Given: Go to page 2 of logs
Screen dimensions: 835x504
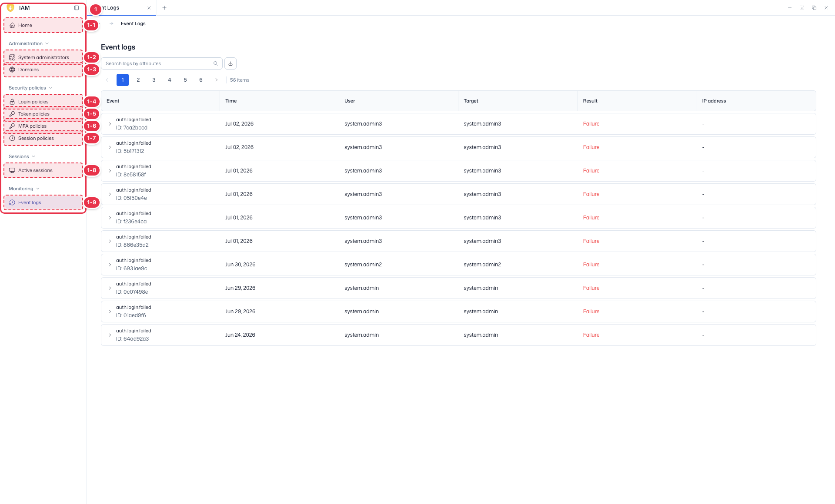Looking at the screenshot, I should 138,80.
